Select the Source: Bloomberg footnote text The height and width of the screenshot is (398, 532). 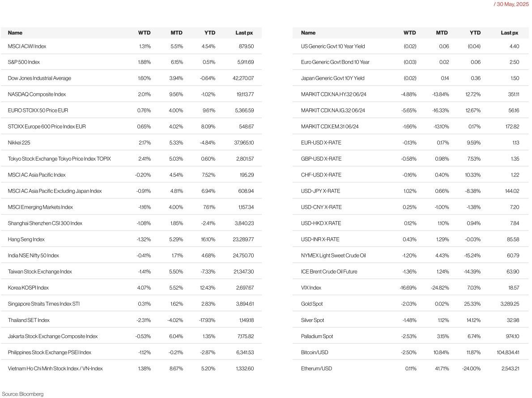pyautogui.click(x=23, y=394)
